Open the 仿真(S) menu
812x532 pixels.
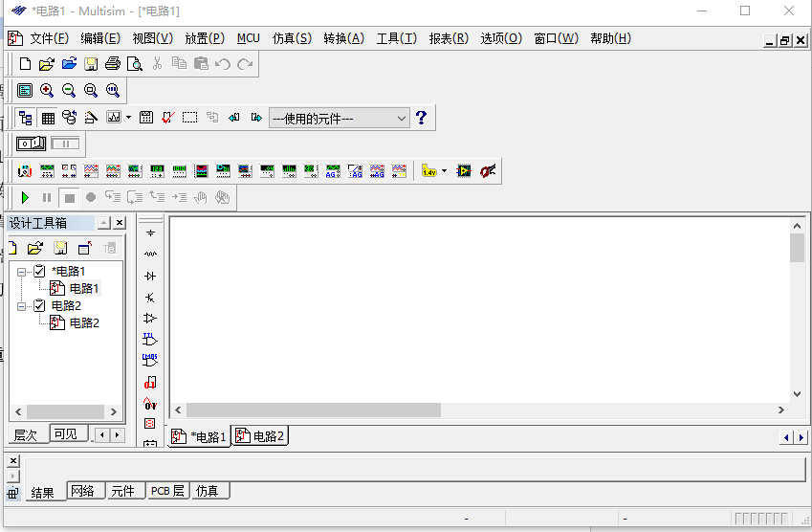(x=292, y=38)
